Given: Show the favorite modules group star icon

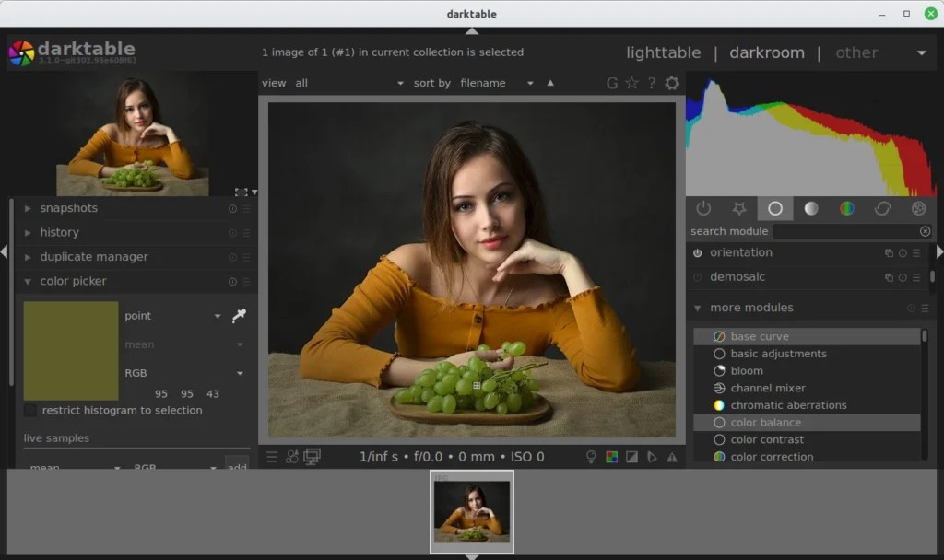Looking at the screenshot, I should pyautogui.click(x=737, y=208).
